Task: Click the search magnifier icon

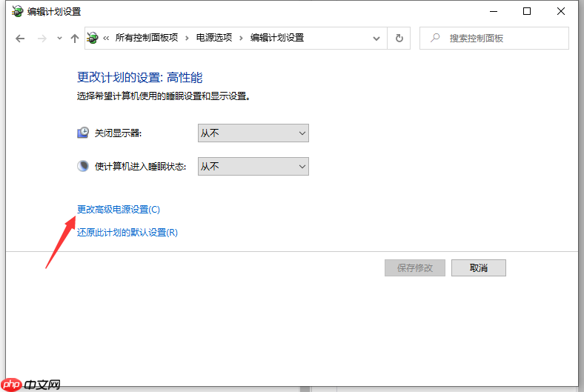Action: 435,38
